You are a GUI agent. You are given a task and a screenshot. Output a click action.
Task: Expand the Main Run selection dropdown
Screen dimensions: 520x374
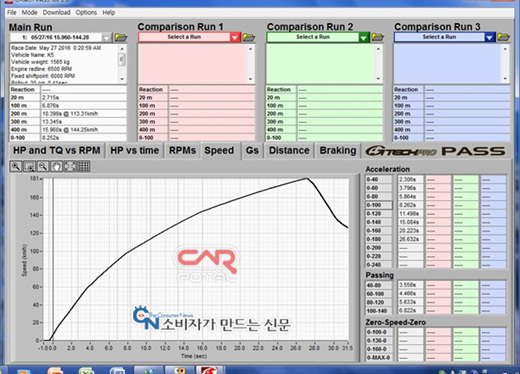[106, 38]
